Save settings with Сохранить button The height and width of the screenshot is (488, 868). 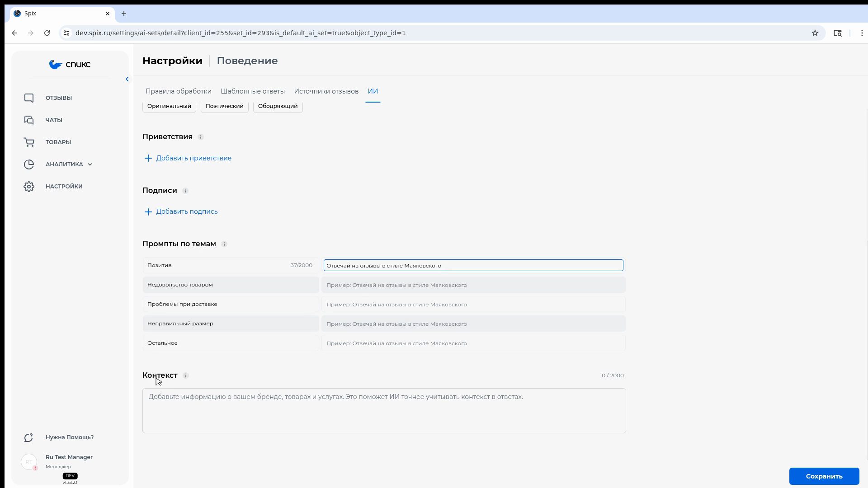pyautogui.click(x=824, y=476)
